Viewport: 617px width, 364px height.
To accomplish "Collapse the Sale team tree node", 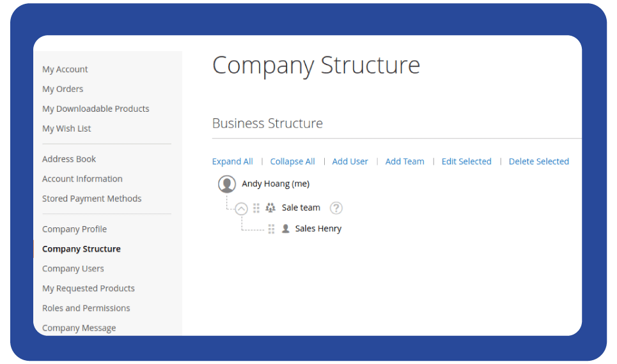I will [x=241, y=208].
